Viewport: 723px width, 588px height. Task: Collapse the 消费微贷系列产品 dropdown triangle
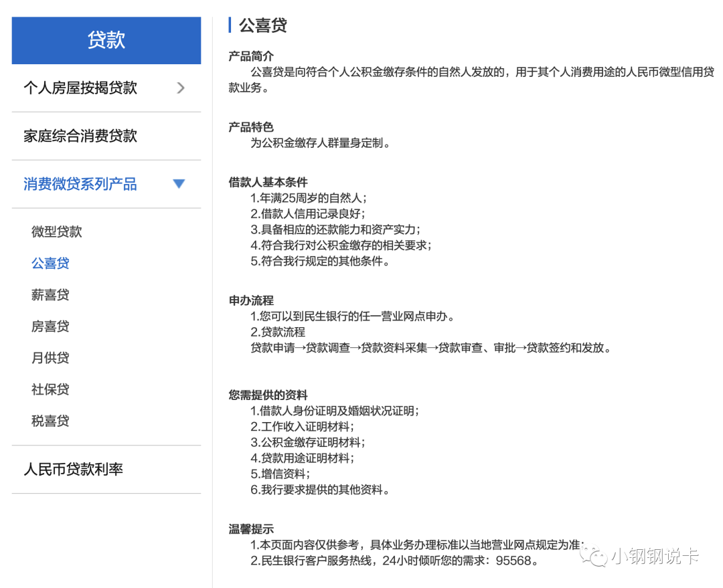(x=179, y=183)
